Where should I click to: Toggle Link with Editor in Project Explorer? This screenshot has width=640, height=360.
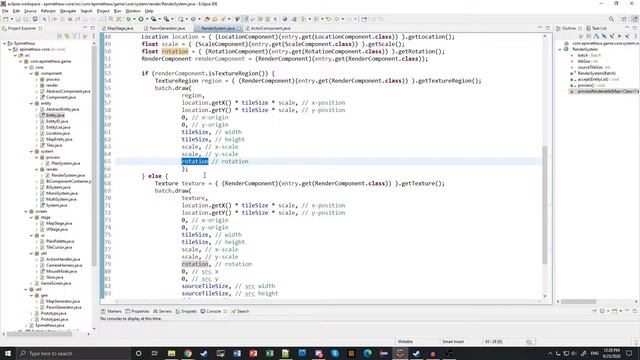pos(67,36)
